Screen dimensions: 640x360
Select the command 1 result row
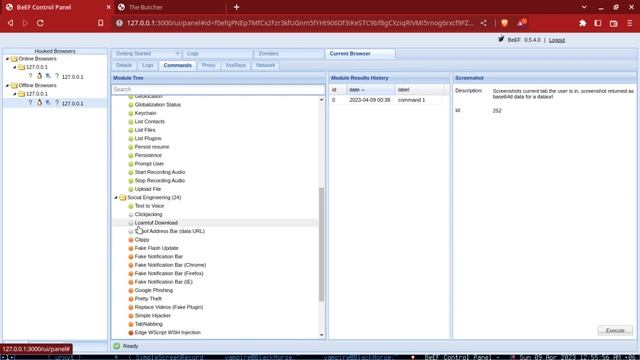coord(386,100)
